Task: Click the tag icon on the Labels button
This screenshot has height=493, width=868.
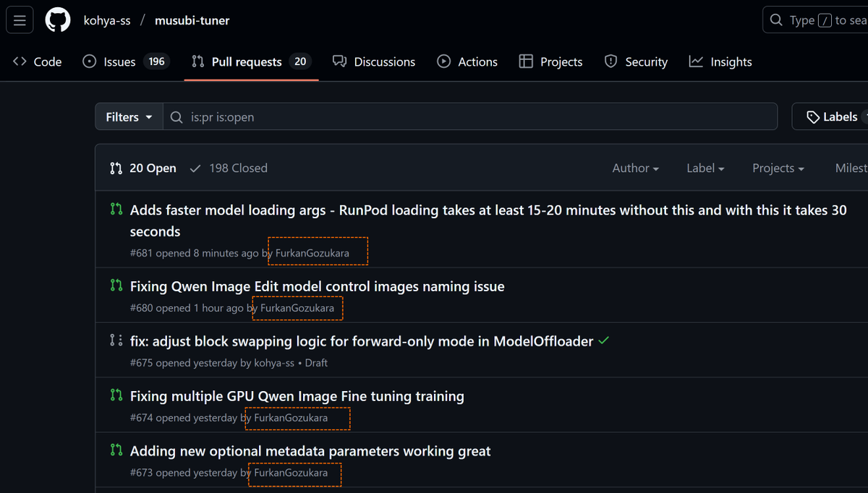Action: click(812, 116)
